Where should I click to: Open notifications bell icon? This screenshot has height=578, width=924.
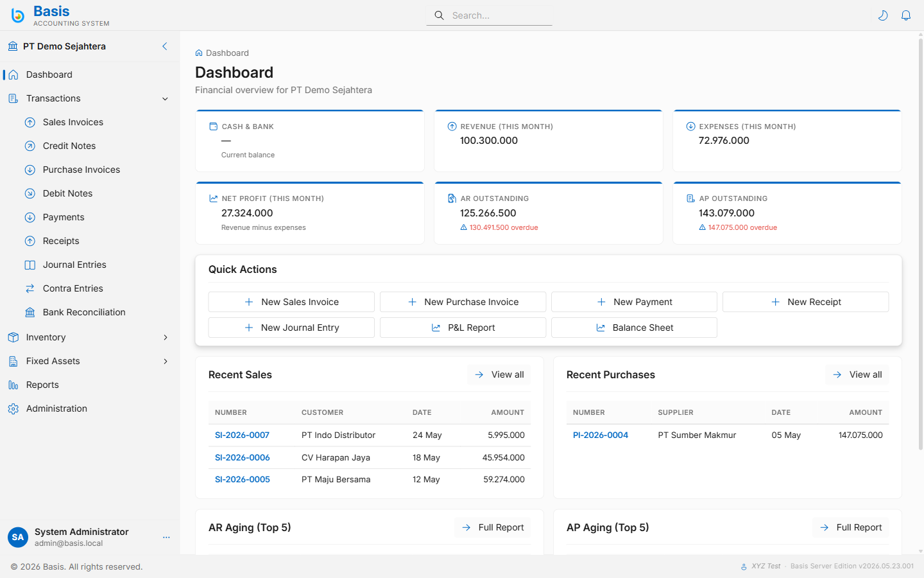(x=906, y=15)
